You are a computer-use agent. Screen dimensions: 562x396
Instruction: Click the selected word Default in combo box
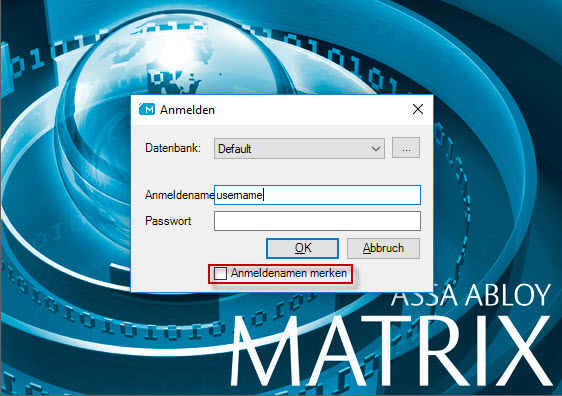[x=234, y=149]
